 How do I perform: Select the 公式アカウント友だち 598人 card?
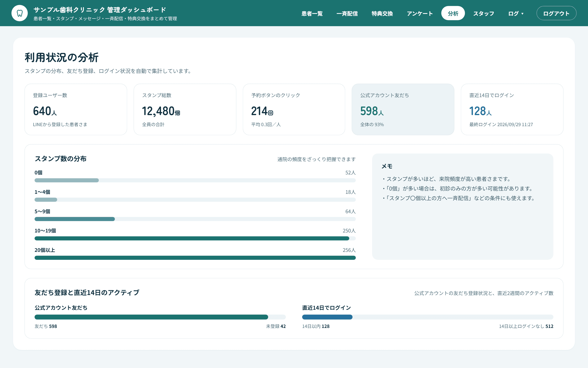[x=403, y=110]
